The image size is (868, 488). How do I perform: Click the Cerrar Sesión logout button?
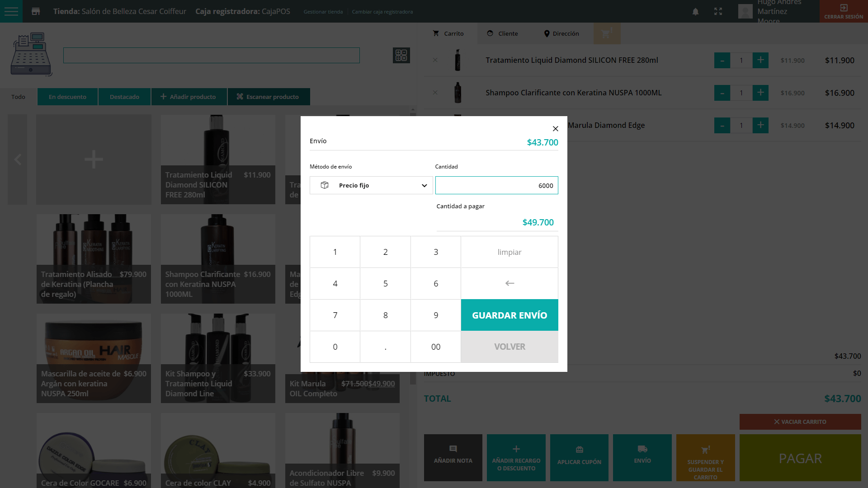[844, 11]
